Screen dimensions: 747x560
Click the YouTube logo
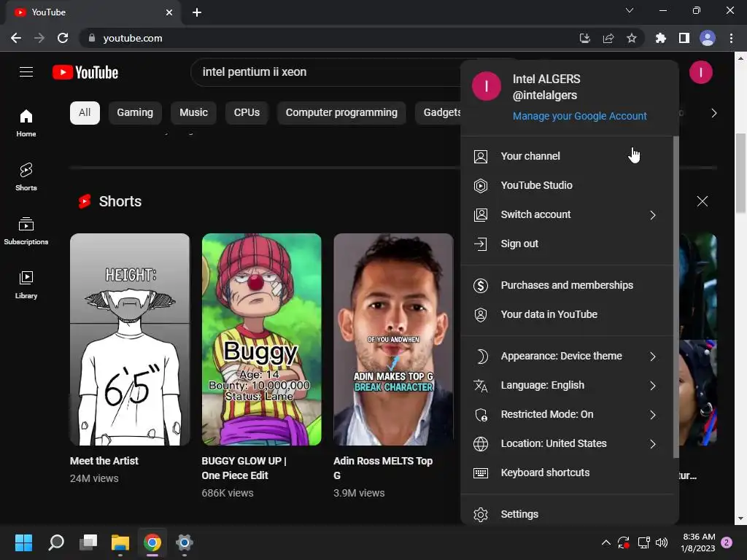pos(85,72)
